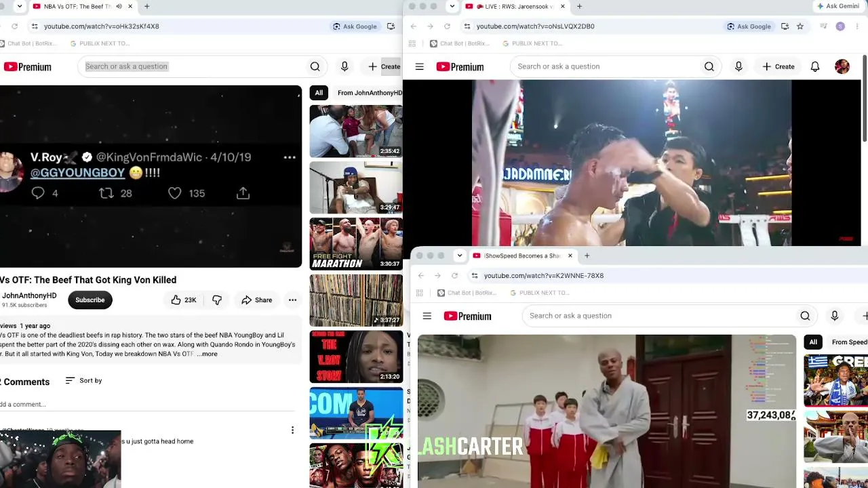The image size is (868, 488).
Task: Open more actions menu next to Share
Action: coord(292,300)
